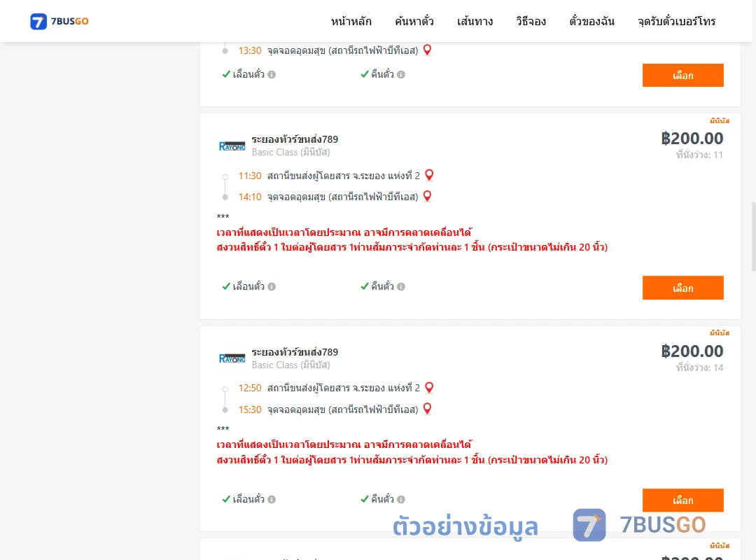Click เลือนตั๋ว info icon in 13:30 arrival card

pos(272,74)
